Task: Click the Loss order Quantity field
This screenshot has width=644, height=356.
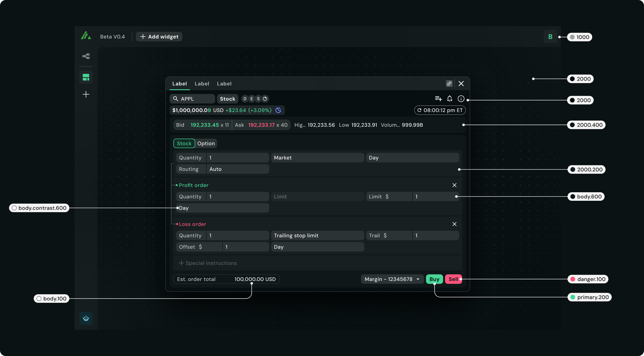Action: pyautogui.click(x=223, y=236)
